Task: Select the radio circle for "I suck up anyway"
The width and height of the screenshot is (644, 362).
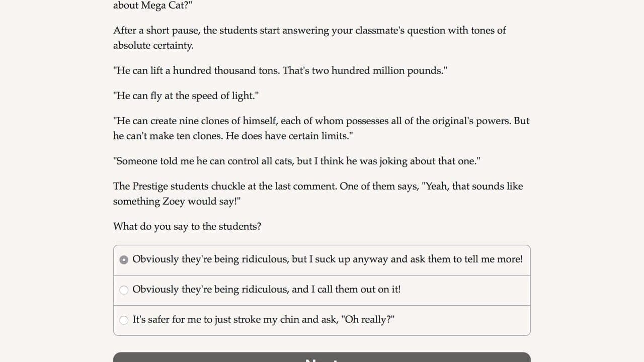Action: pyautogui.click(x=124, y=260)
